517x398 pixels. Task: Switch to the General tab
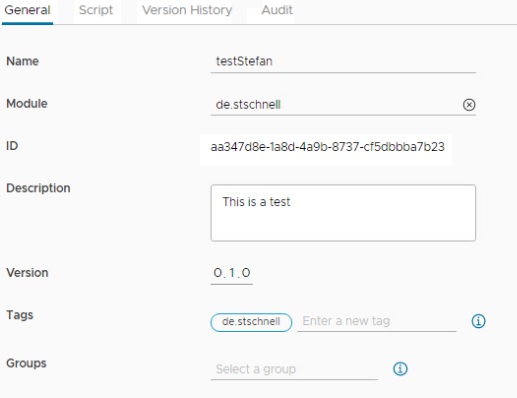27,10
